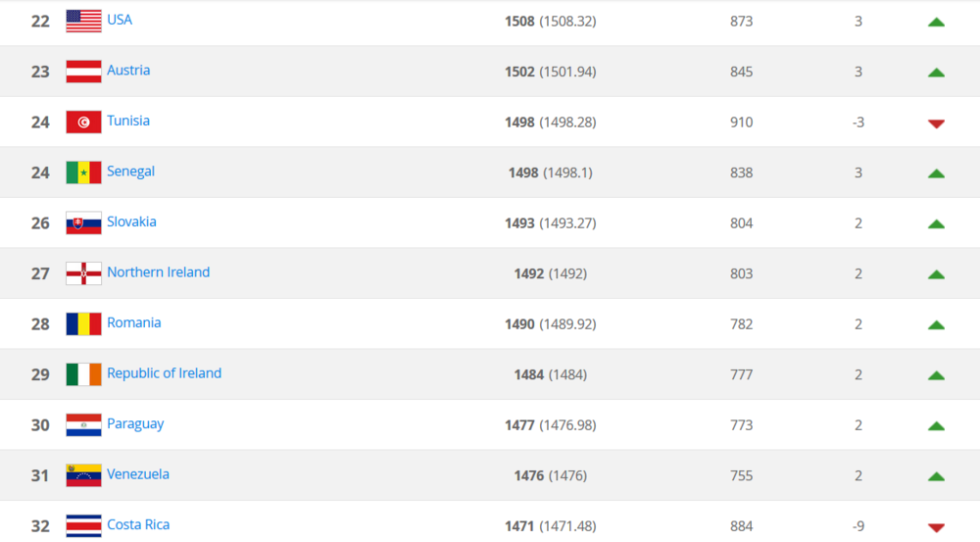
Task: Click the green up arrow for USA
Action: [936, 22]
